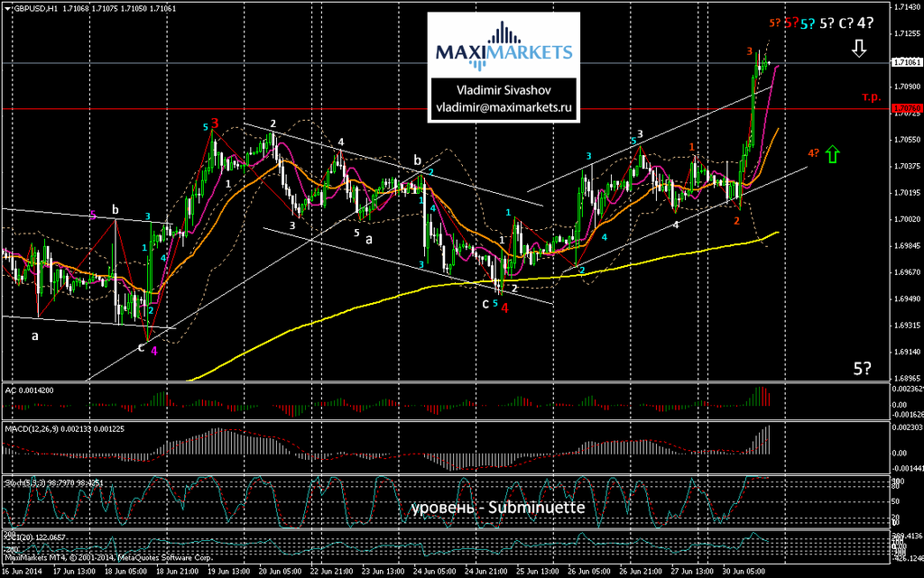Click the current price label 1.71061
The height and width of the screenshot is (578, 924).
point(908,62)
